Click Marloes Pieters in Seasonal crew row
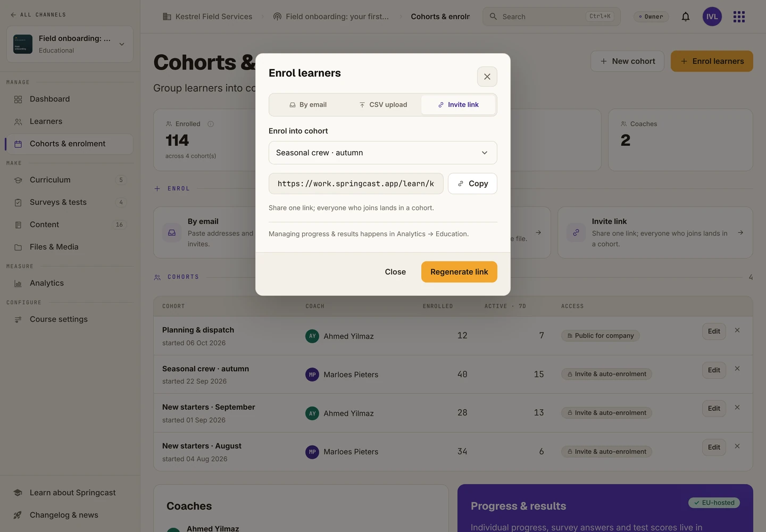The height and width of the screenshot is (532, 766). pos(351,375)
